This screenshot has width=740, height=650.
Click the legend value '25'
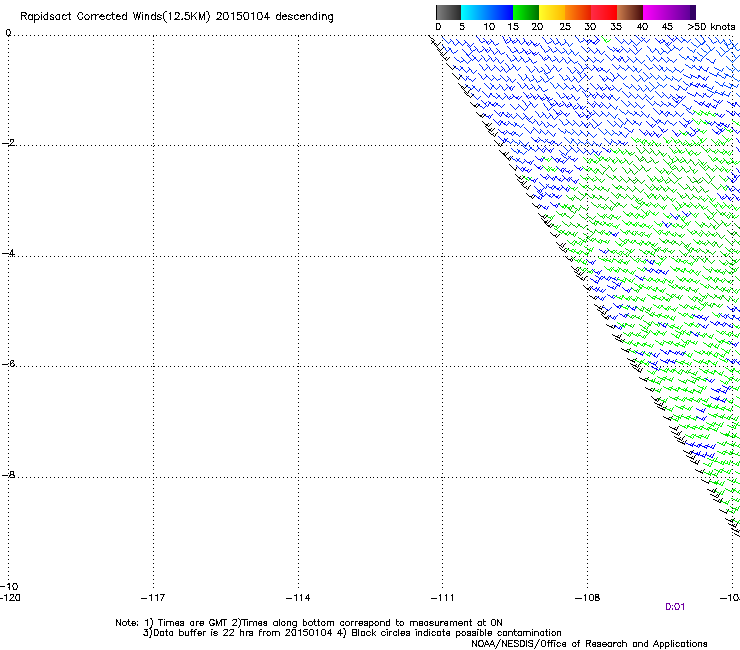click(x=565, y=27)
